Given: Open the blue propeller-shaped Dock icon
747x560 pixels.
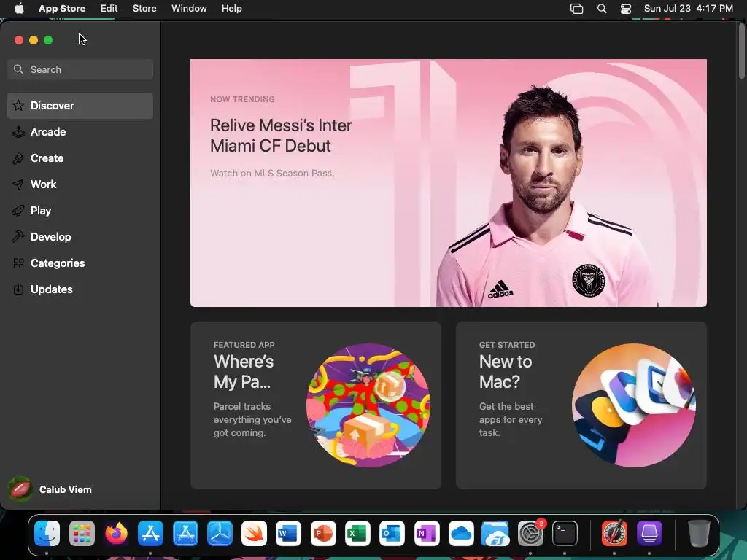Looking at the screenshot, I should (220, 533).
